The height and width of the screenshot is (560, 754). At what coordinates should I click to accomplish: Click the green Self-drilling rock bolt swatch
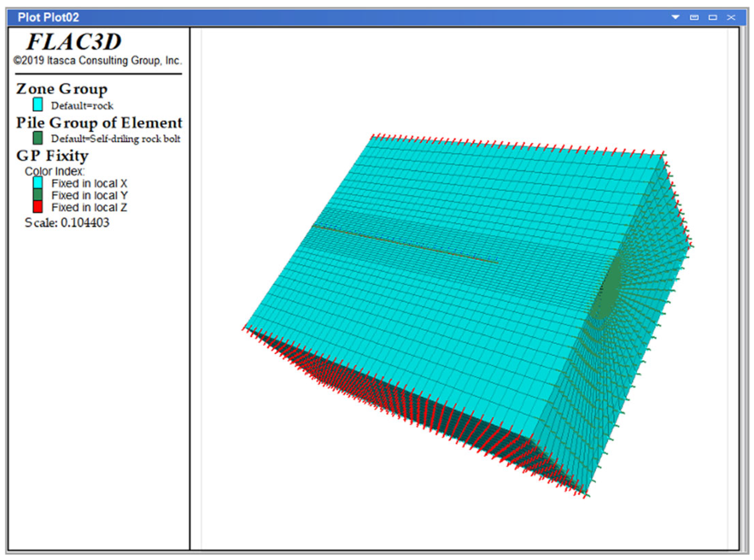37,138
